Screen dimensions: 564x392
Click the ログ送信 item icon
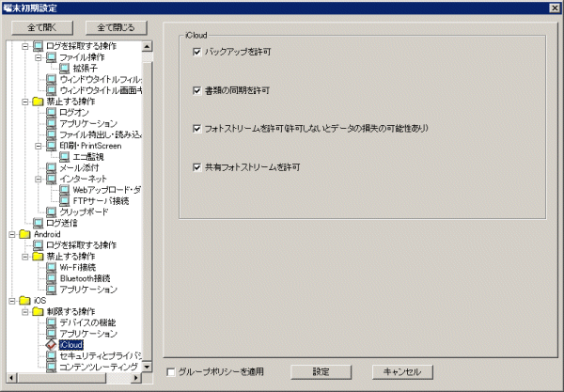39,223
